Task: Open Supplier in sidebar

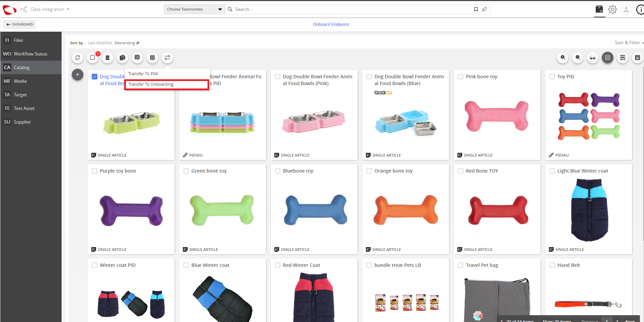Action: pos(31,122)
